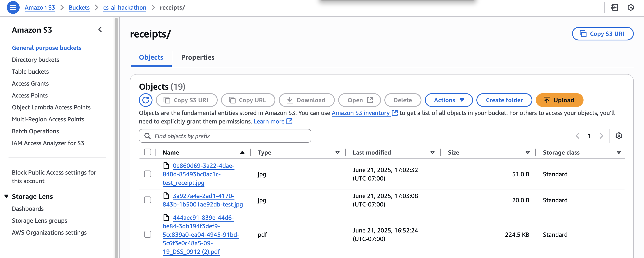Collapse the Amazon S3 sidebar arrow
644x258 pixels.
[x=100, y=30]
